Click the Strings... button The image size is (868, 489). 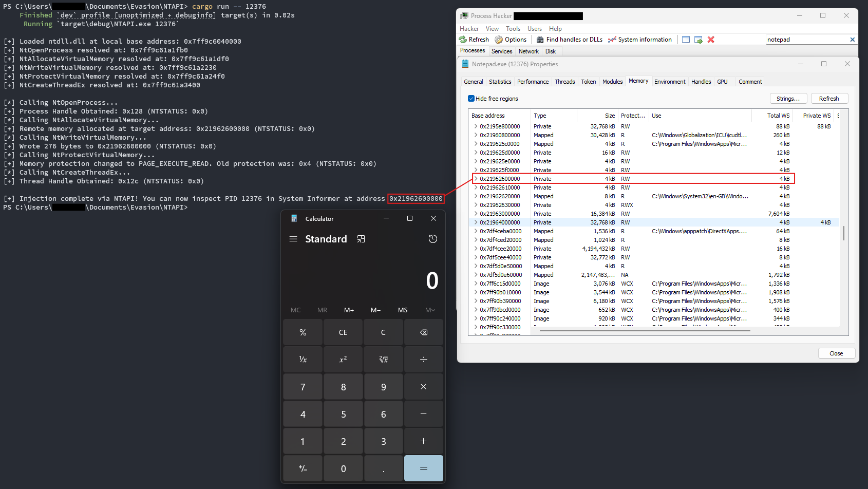click(x=788, y=99)
